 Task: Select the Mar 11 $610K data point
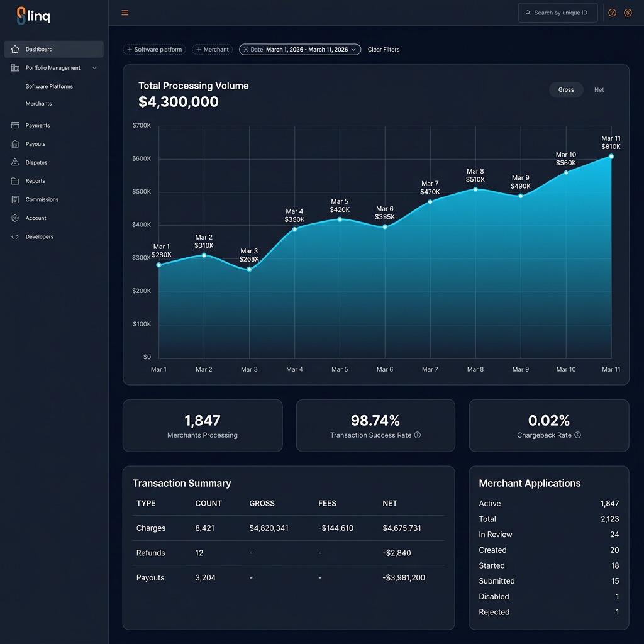611,157
